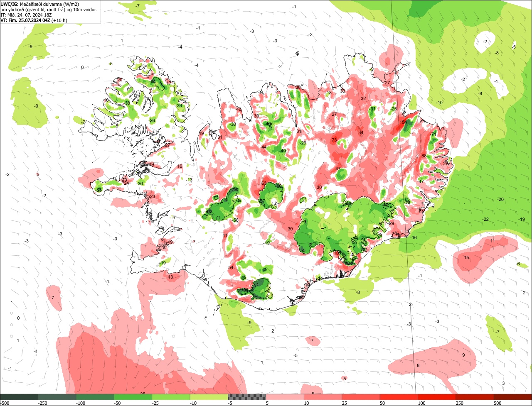The image size is (532, 406).
Task: Click the map value '-60'
Action: tap(278, 186)
